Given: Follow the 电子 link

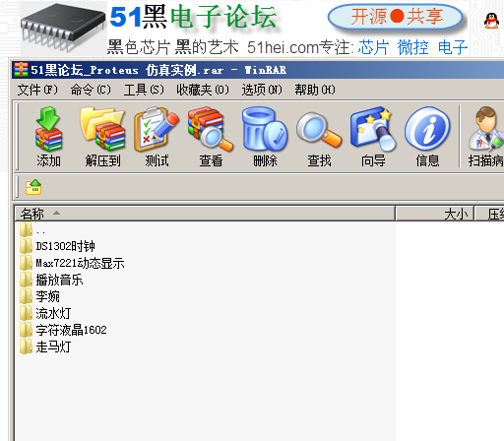Looking at the screenshot, I should pos(453,47).
